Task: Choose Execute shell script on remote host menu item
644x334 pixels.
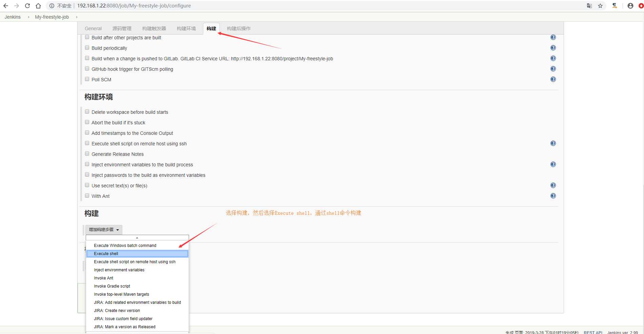Action: (x=137, y=262)
